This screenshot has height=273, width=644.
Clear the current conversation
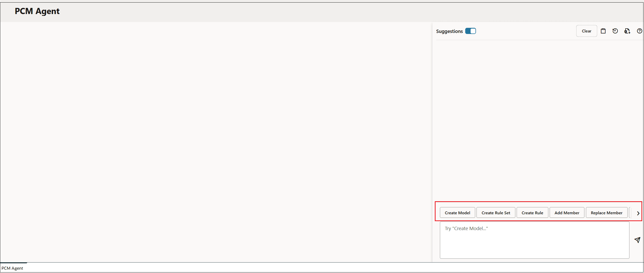[x=587, y=31]
